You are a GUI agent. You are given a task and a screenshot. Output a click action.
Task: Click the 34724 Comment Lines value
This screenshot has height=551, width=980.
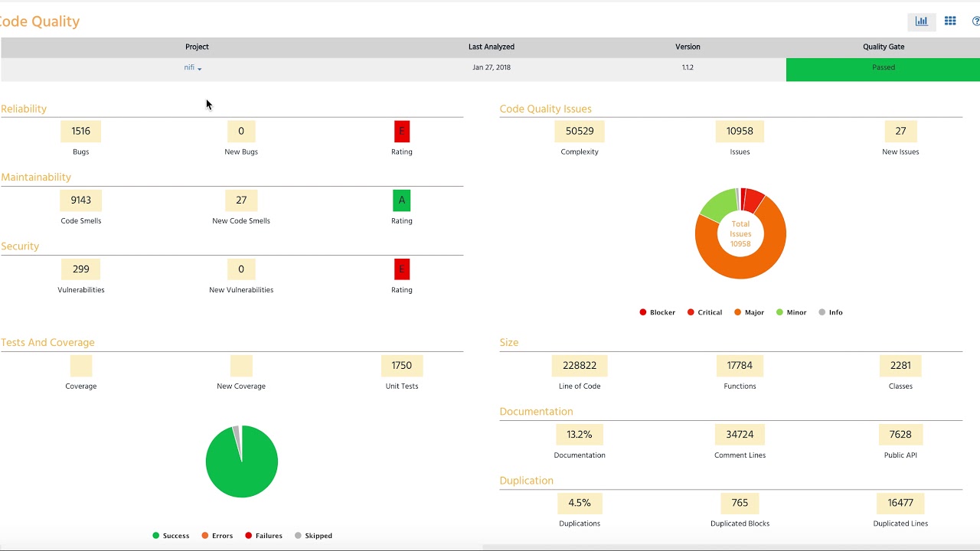click(740, 435)
